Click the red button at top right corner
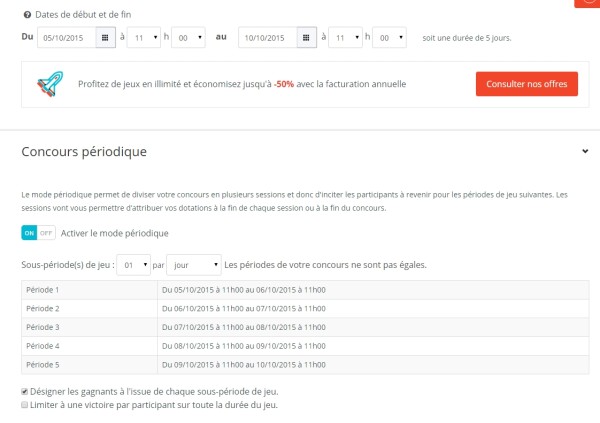Viewport: 600px width, 423px height. point(587,3)
